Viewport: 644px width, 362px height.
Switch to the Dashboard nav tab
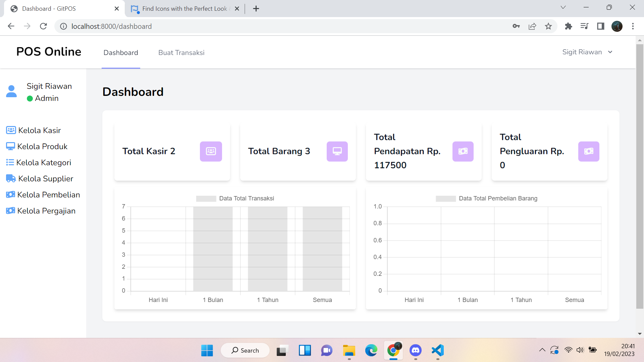click(x=121, y=53)
